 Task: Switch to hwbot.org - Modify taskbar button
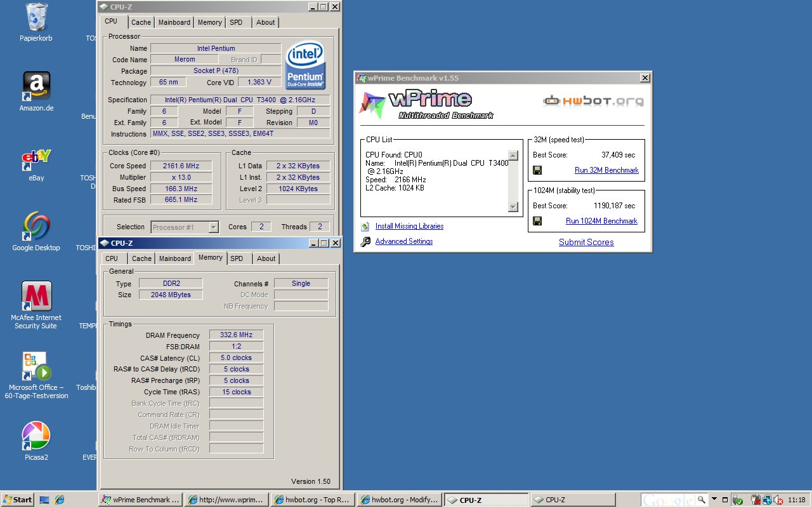[398, 500]
